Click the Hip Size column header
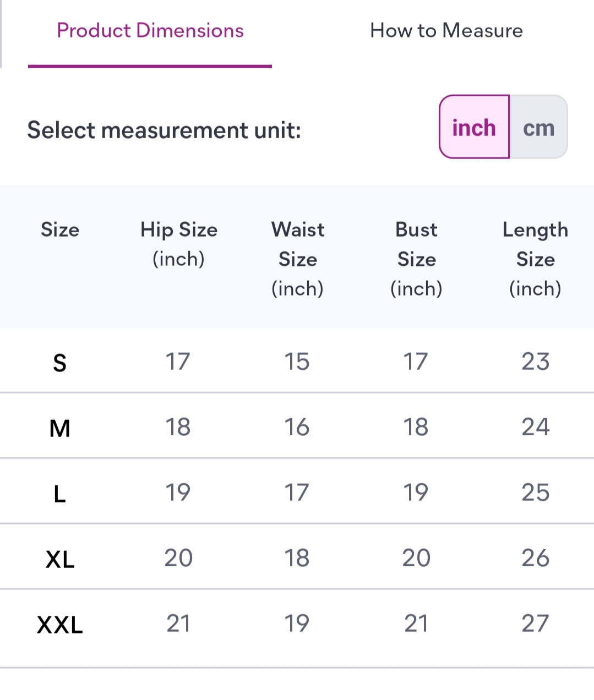Screen dimensions: 594x700 click(179, 244)
